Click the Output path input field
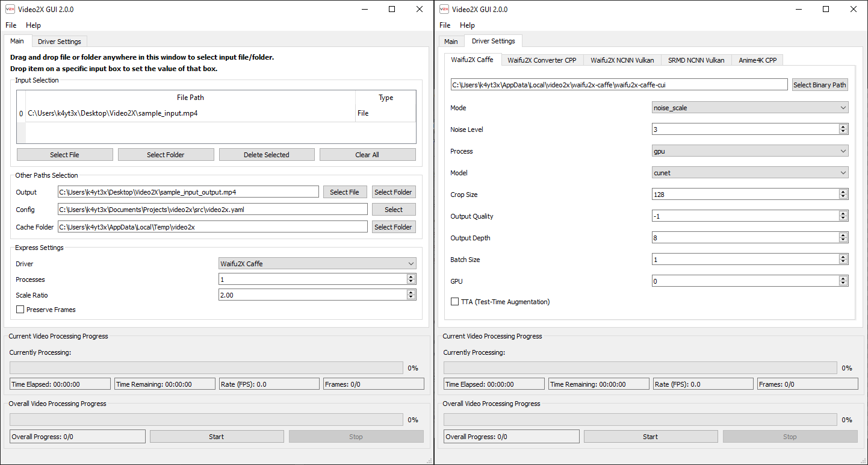Viewport: 868px width, 465px height. point(188,192)
